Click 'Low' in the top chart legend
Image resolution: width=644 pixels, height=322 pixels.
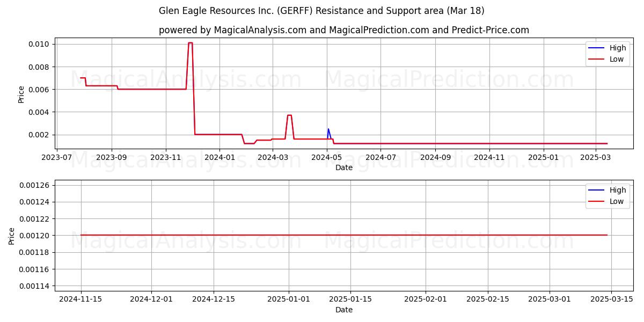tap(617, 59)
